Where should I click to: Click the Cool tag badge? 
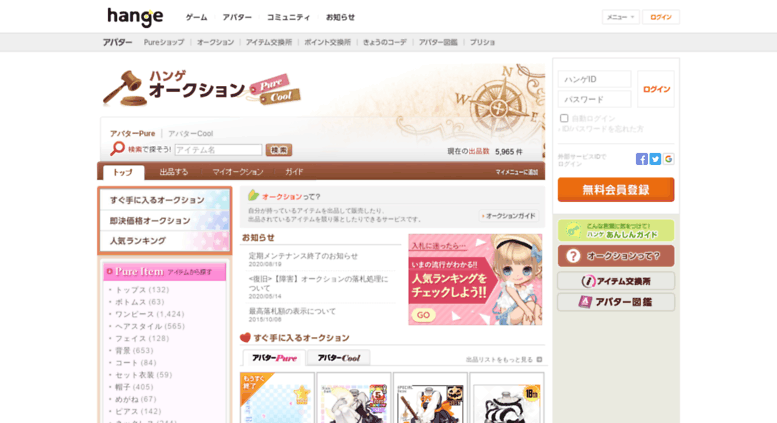click(280, 97)
